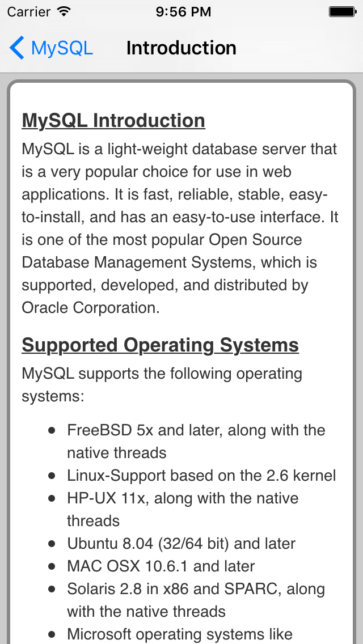The image size is (363, 644).
Task: Tap the bullet next to FreeBSD 5x entry
Action: click(x=53, y=430)
